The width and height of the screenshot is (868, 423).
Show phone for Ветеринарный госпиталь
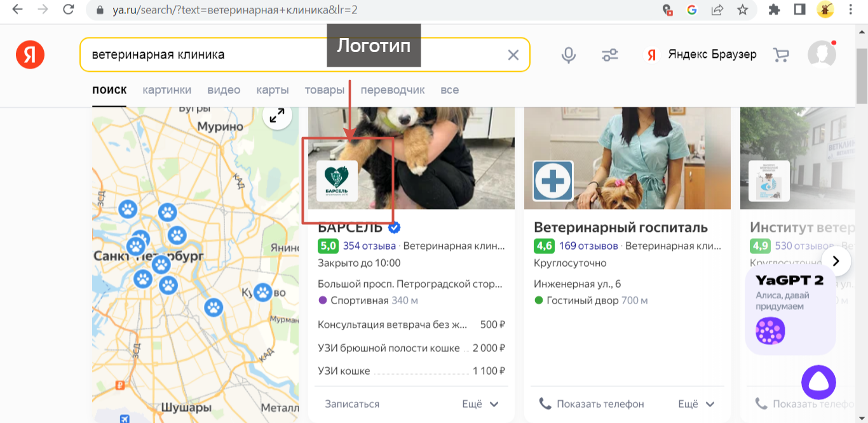[x=592, y=404]
